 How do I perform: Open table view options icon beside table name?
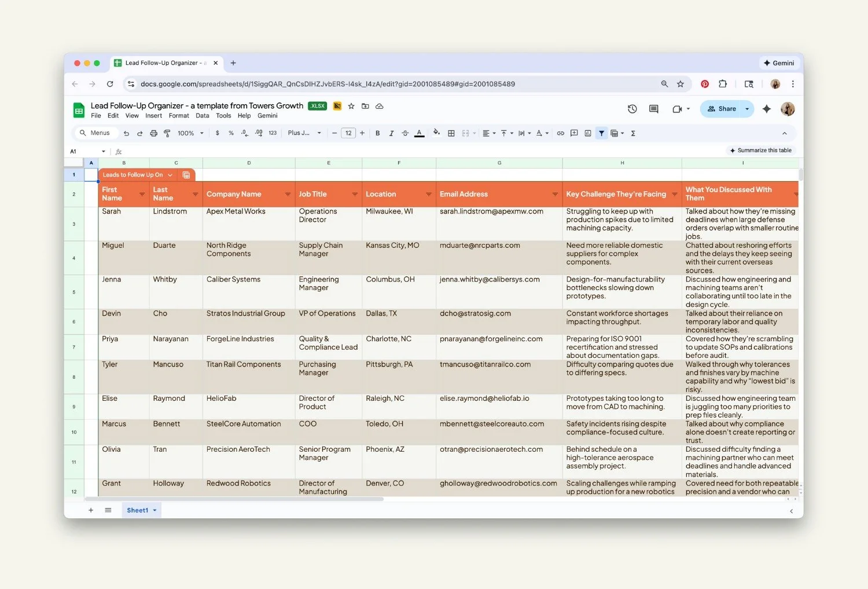[x=186, y=175]
